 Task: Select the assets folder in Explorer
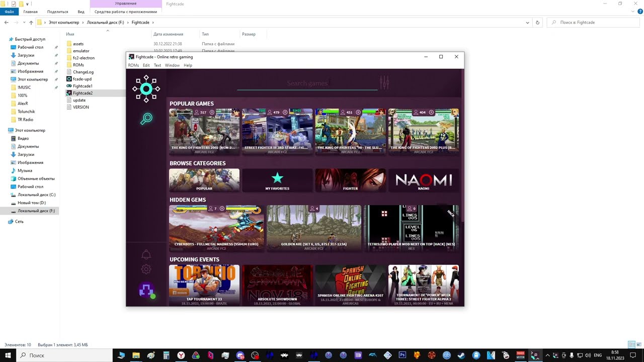pyautogui.click(x=78, y=44)
